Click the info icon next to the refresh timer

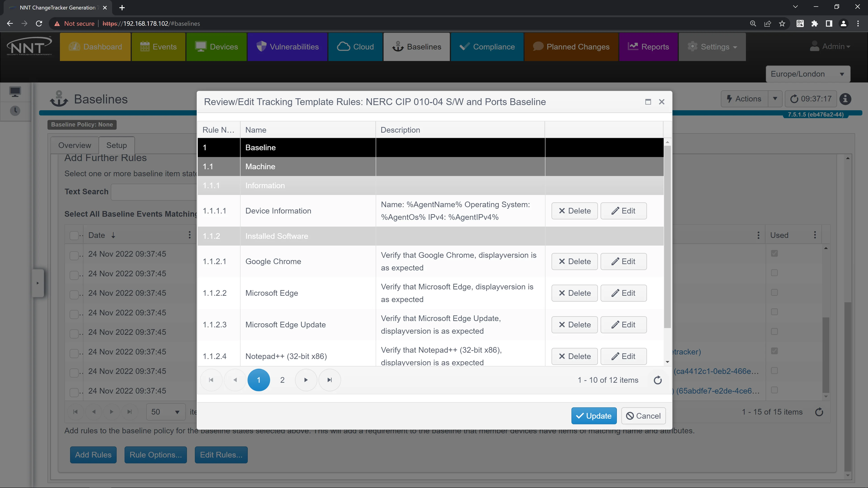pyautogui.click(x=845, y=99)
